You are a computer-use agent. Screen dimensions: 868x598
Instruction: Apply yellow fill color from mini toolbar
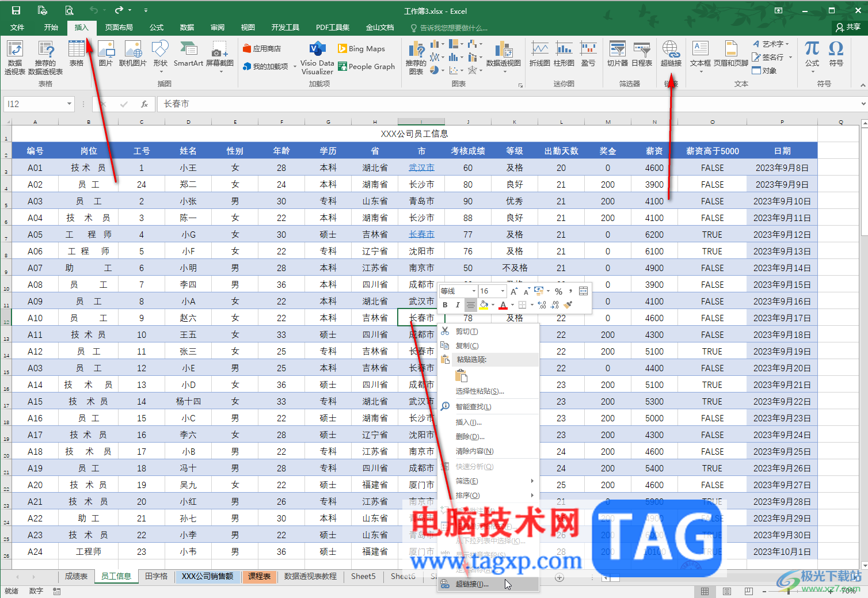pyautogui.click(x=484, y=305)
